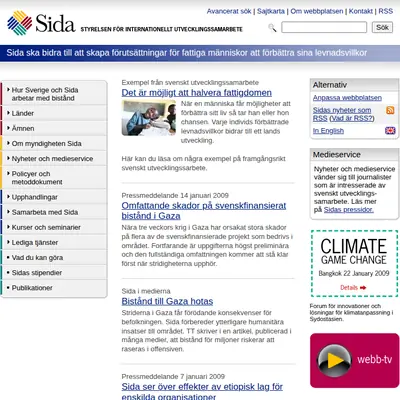Open Sida ser över effekter av etiopisk lag article
Viewport: 400px width, 400px height.
[x=202, y=392]
